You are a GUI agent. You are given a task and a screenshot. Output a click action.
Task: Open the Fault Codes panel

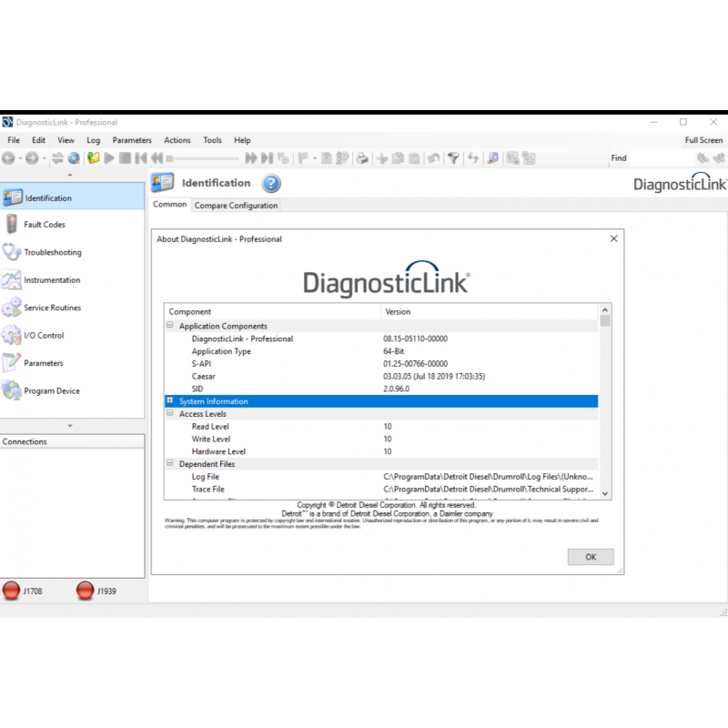coord(44,225)
